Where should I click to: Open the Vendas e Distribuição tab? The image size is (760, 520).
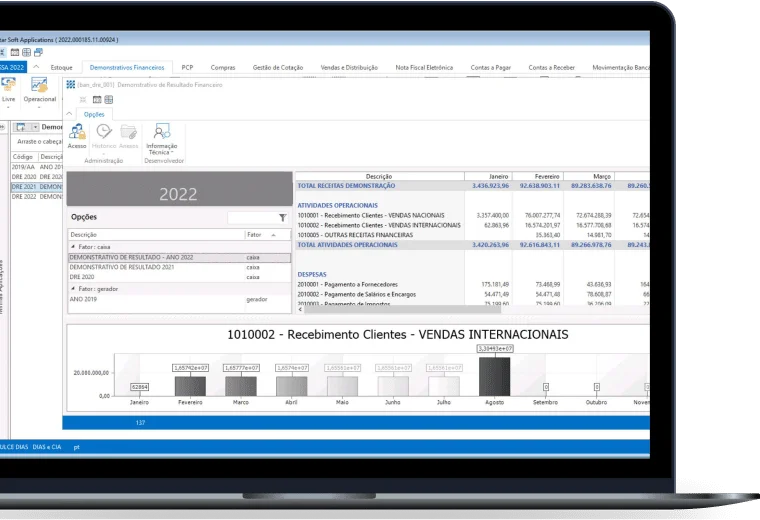349,68
